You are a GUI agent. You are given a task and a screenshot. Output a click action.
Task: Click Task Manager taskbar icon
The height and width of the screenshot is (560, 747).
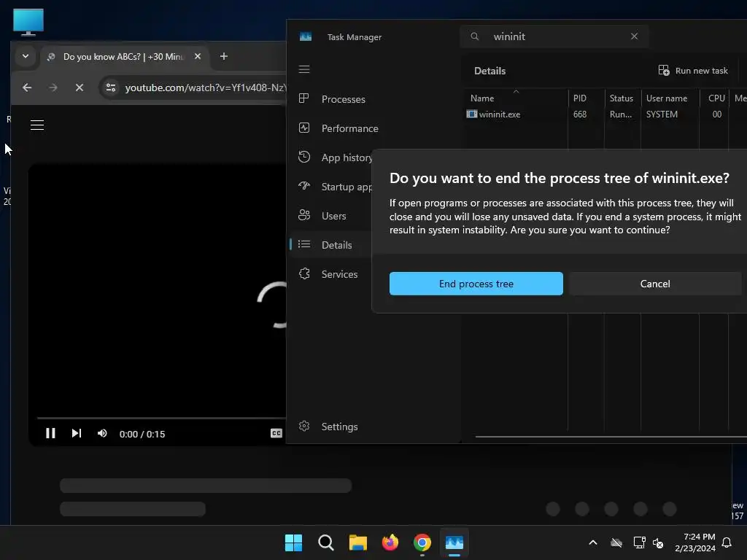click(x=454, y=542)
